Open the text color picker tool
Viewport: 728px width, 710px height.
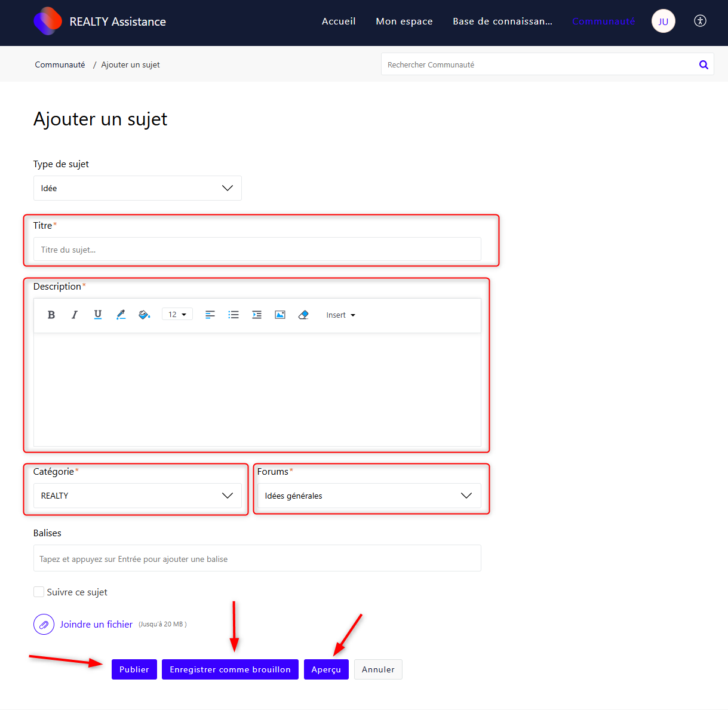[121, 315]
